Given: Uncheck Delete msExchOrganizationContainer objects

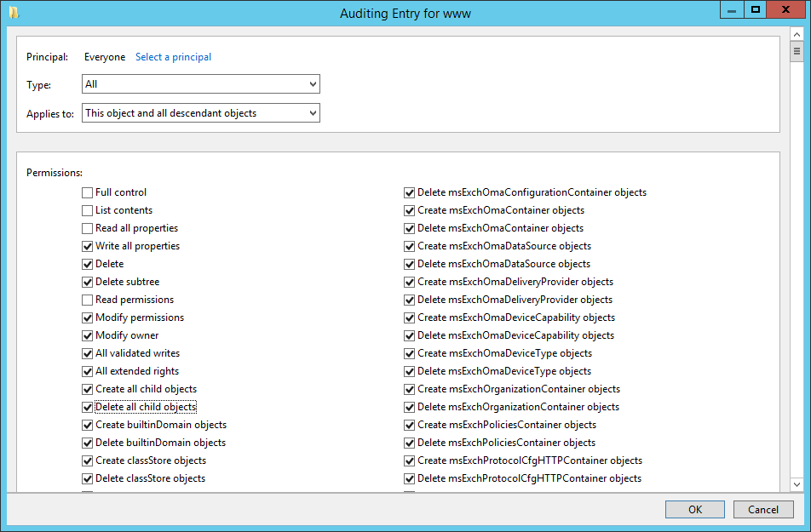Looking at the screenshot, I should click(x=409, y=408).
